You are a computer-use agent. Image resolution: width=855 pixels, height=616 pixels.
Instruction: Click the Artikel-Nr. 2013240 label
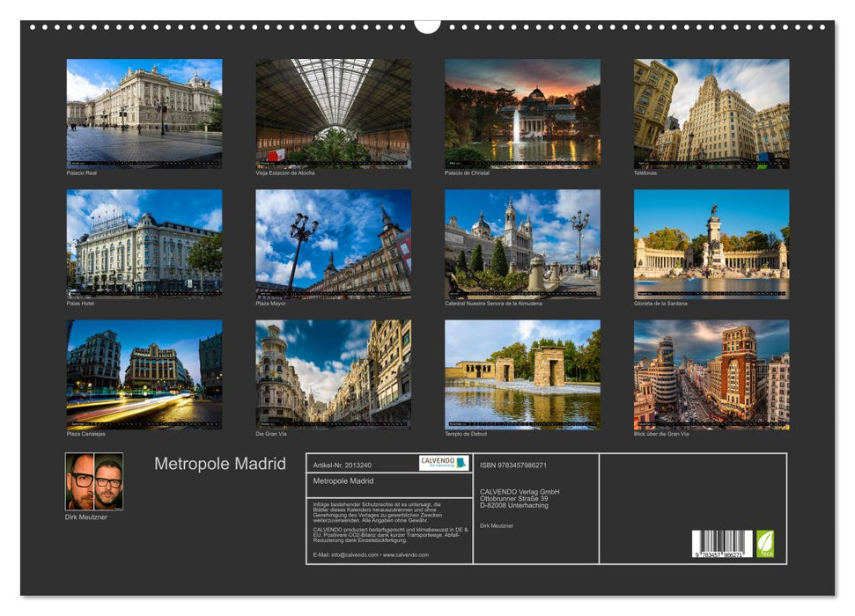(342, 465)
